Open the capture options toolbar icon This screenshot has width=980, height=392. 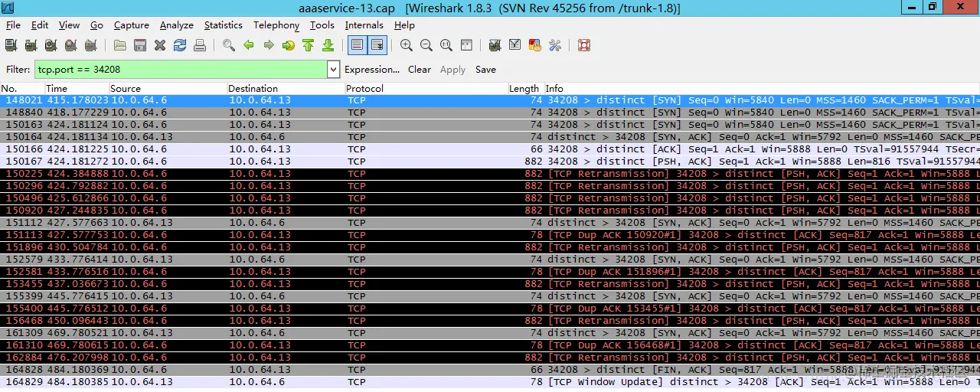pyautogui.click(x=31, y=45)
